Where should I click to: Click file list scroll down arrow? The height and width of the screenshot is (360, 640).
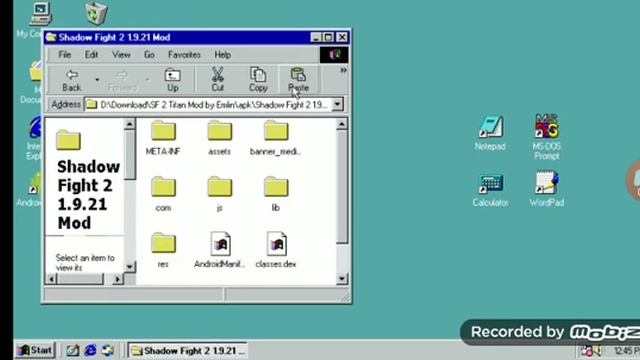point(342,279)
